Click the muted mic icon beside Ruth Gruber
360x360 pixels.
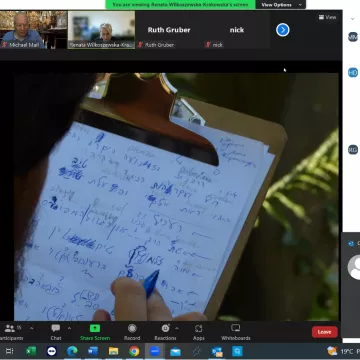pyautogui.click(x=140, y=45)
